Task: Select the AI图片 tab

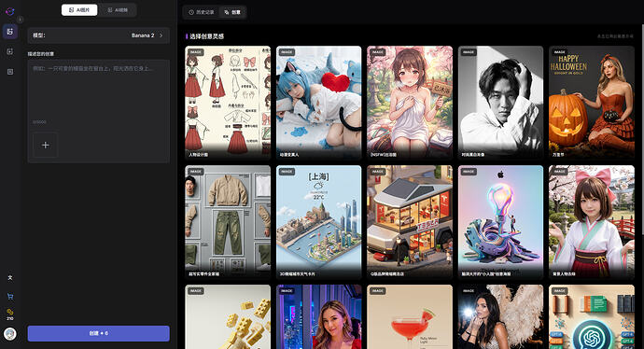Action: (x=79, y=10)
